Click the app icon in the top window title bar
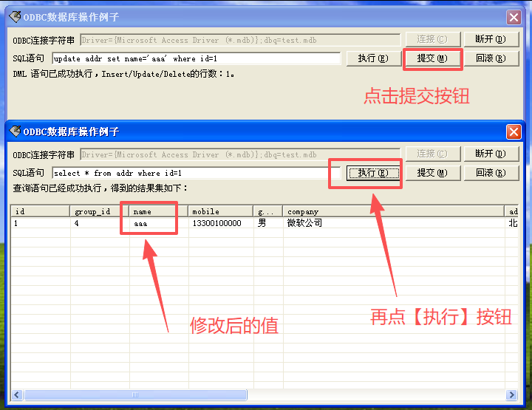The width and height of the screenshot is (532, 410). pos(15,16)
